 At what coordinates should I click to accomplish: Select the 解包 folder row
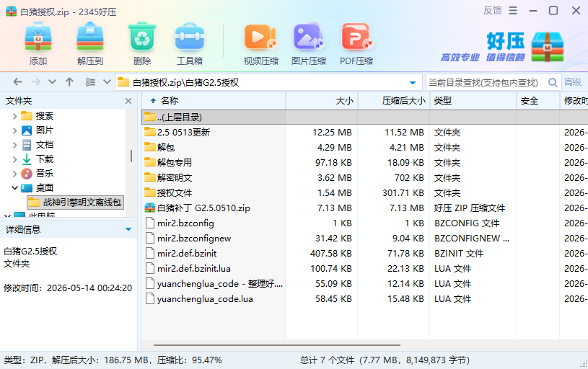pyautogui.click(x=365, y=148)
